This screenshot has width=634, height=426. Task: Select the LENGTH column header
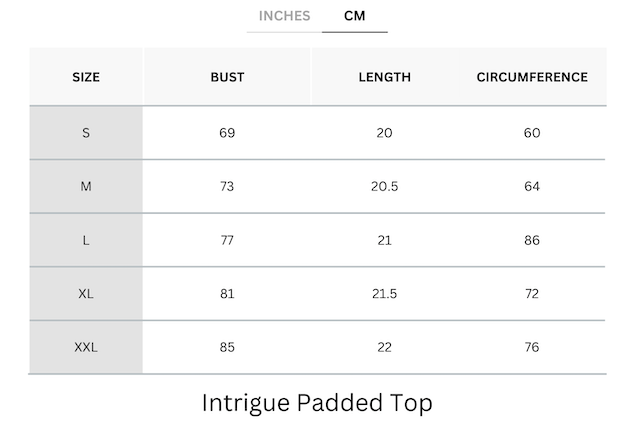[384, 77]
